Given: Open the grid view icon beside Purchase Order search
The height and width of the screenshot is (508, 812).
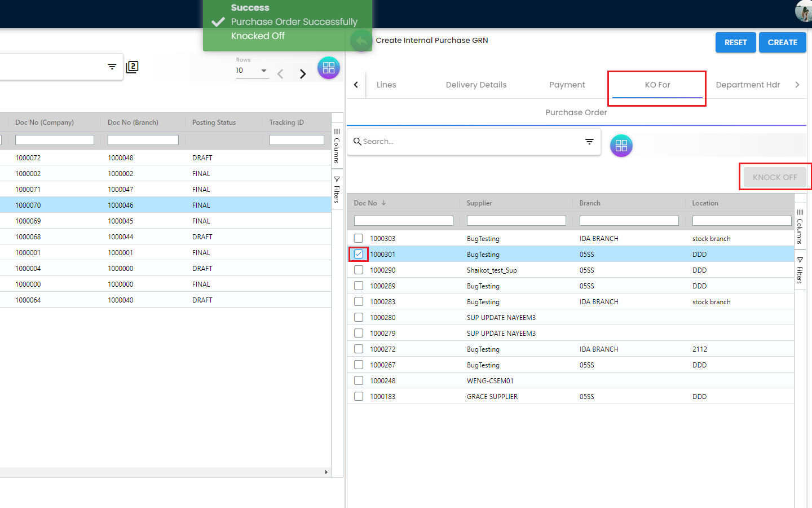Looking at the screenshot, I should 621,146.
